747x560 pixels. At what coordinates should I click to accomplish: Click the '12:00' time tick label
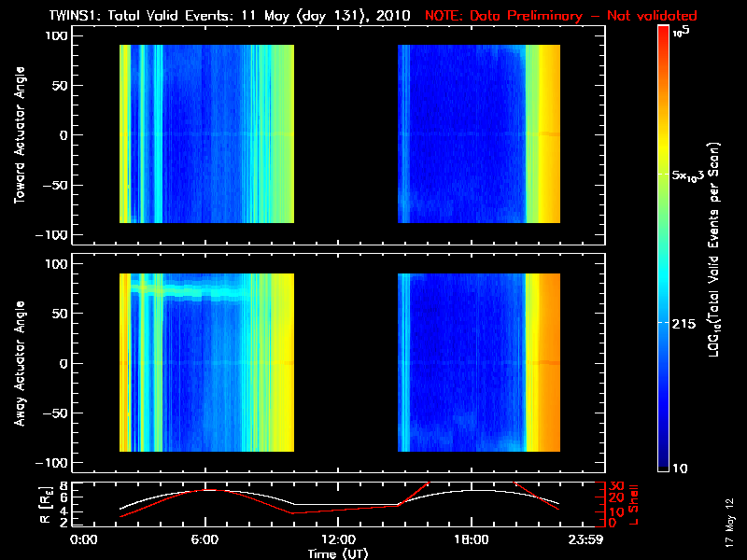[x=338, y=539]
